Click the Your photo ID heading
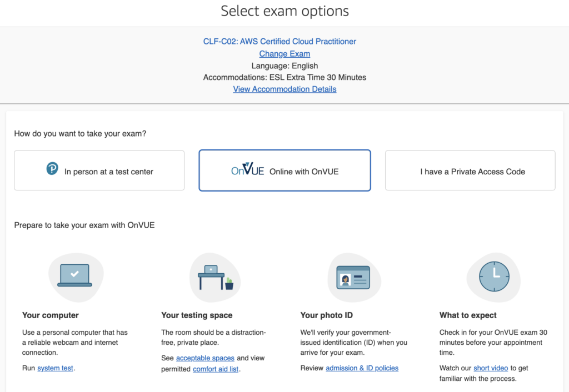 click(326, 315)
